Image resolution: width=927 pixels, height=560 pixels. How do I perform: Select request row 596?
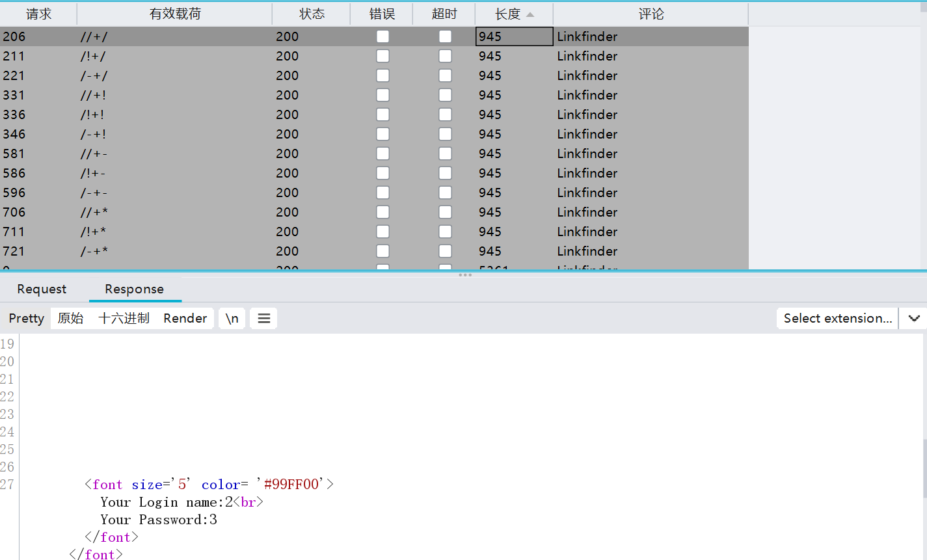pyautogui.click(x=374, y=193)
